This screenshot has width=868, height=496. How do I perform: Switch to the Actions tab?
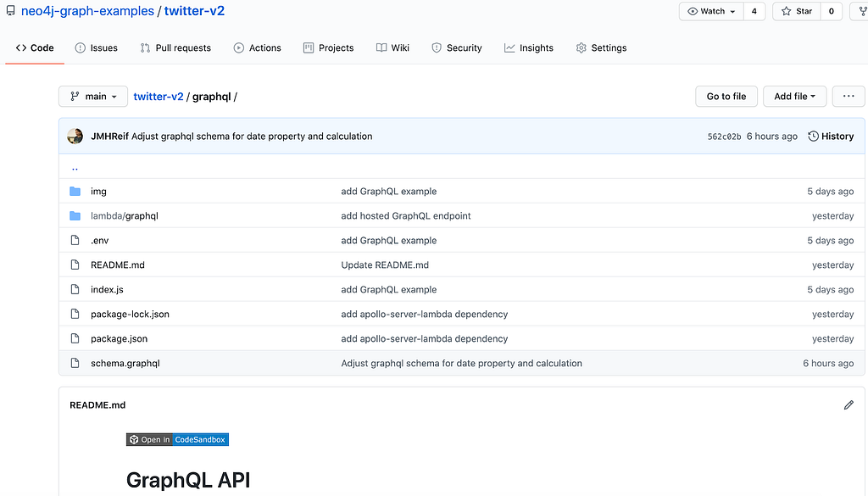pyautogui.click(x=258, y=47)
